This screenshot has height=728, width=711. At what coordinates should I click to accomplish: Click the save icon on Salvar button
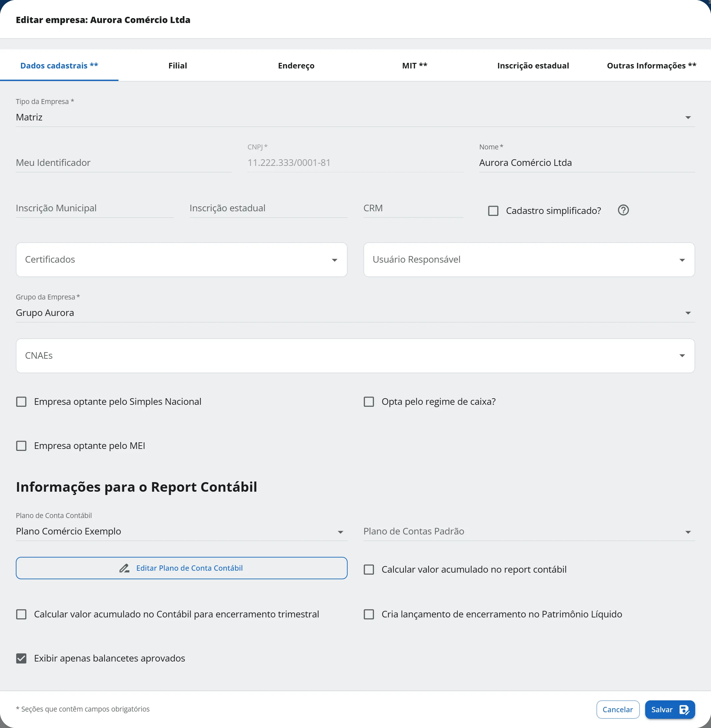click(x=684, y=710)
